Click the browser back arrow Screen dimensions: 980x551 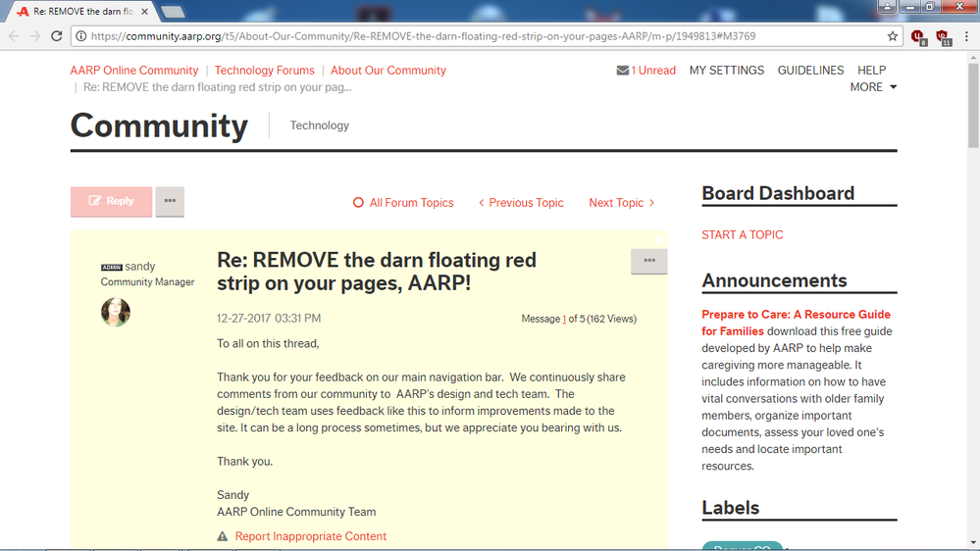14,36
